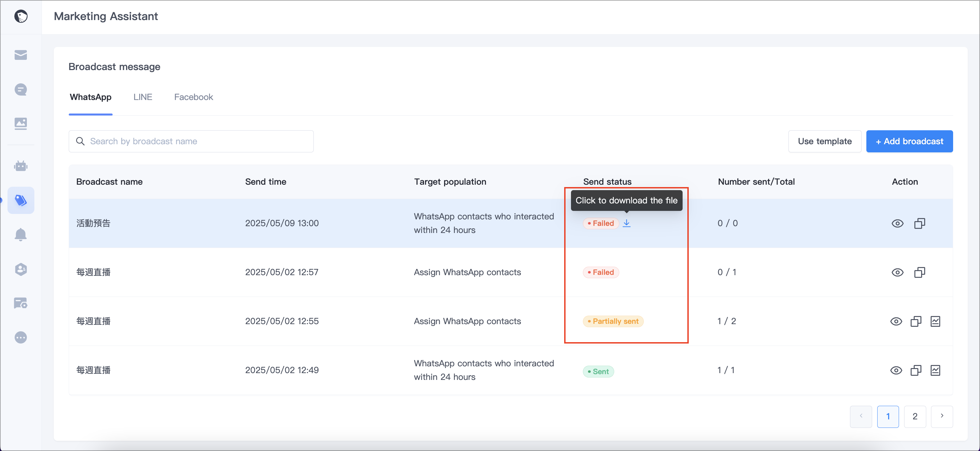Open the chat bubble sidebar icon

pyautogui.click(x=21, y=90)
